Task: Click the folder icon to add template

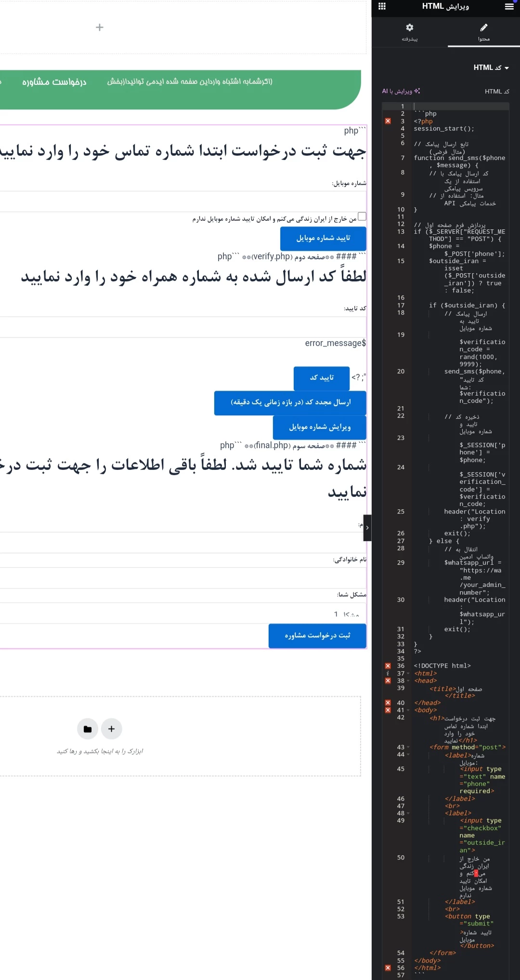Action: (88, 729)
